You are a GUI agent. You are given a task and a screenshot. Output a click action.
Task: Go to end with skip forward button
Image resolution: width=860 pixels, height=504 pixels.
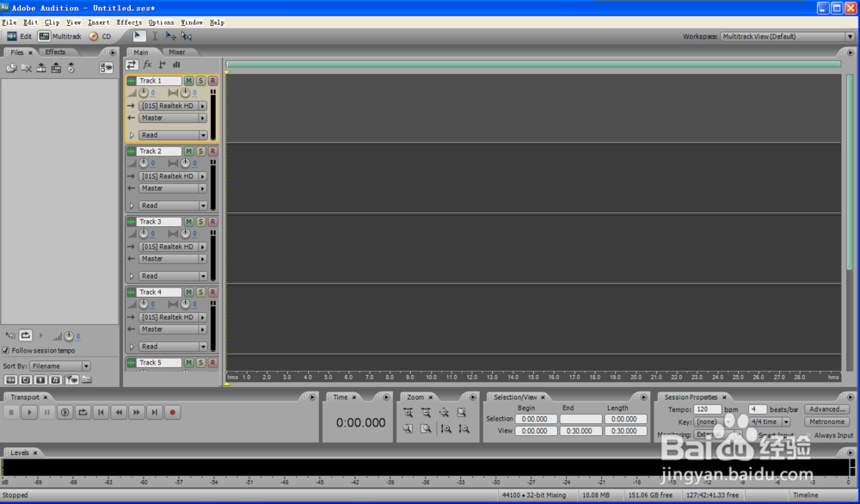[x=155, y=413]
